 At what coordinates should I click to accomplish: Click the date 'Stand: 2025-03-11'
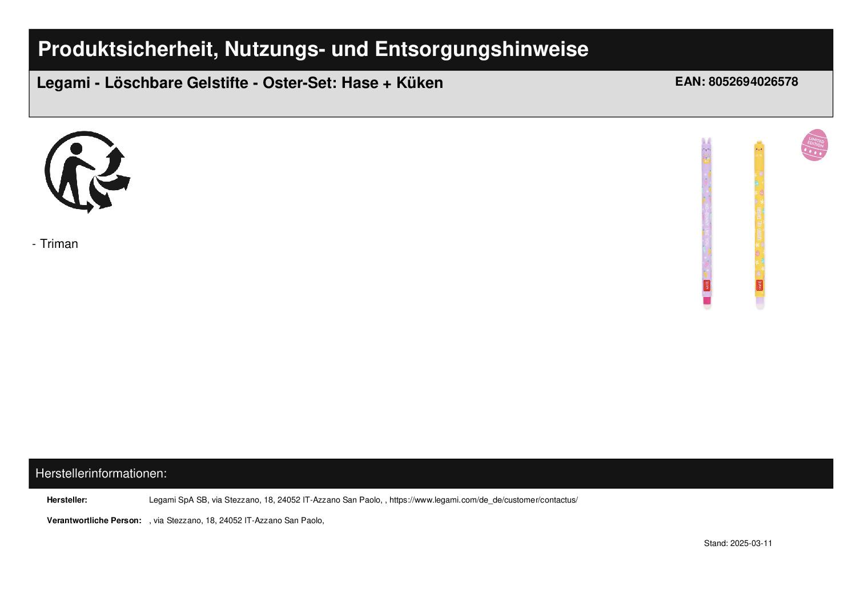[x=738, y=543]
